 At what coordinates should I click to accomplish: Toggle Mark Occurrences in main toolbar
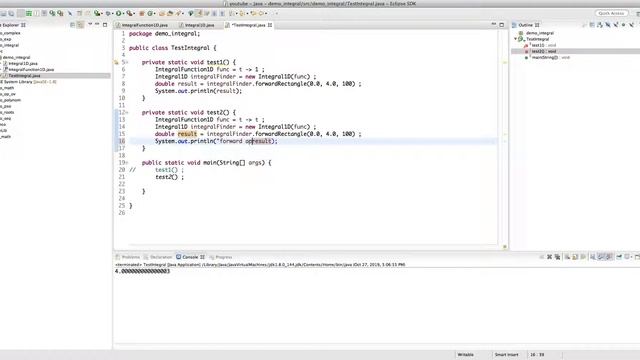[x=199, y=13]
